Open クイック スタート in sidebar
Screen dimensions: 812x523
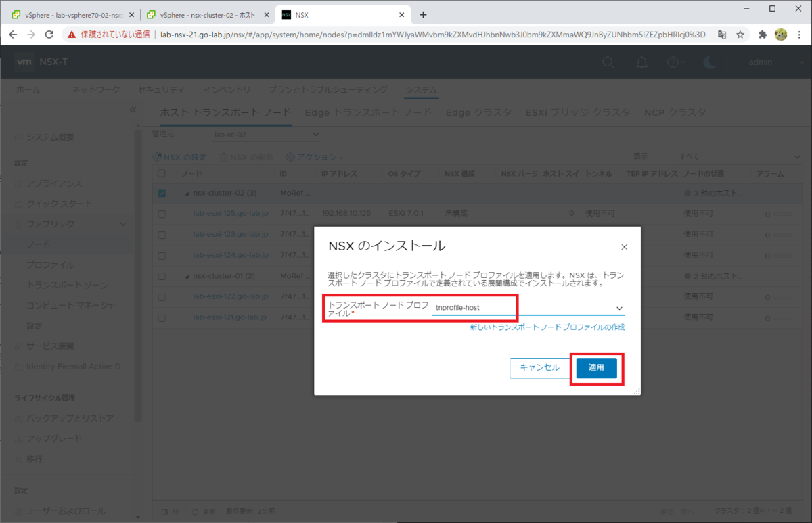tap(59, 204)
